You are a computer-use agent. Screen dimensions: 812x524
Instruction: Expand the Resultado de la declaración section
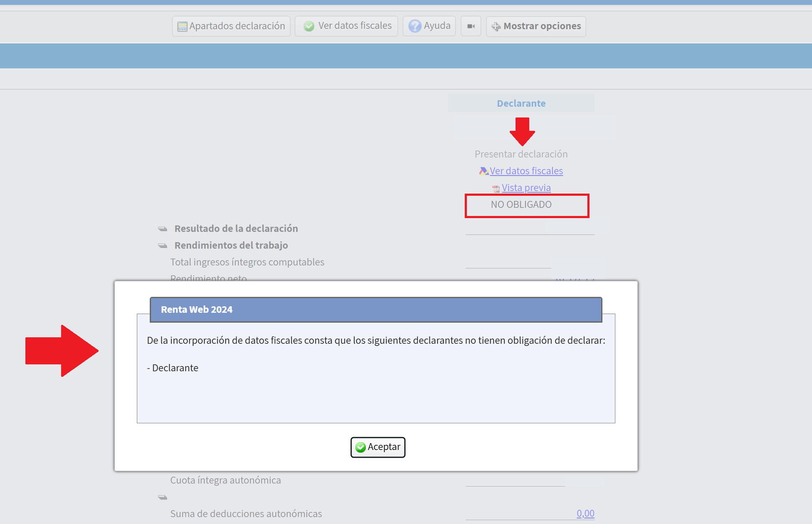point(163,228)
